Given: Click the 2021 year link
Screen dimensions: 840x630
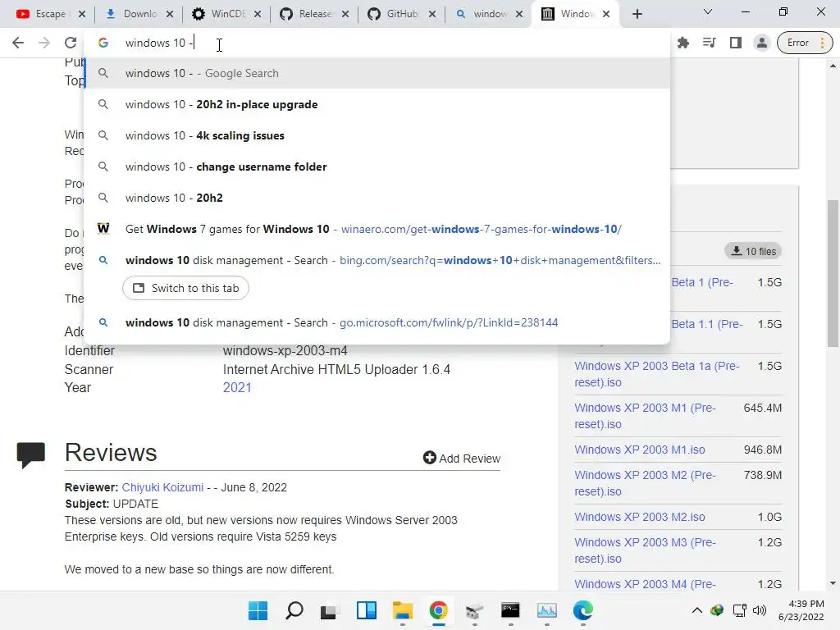Looking at the screenshot, I should 237,387.
